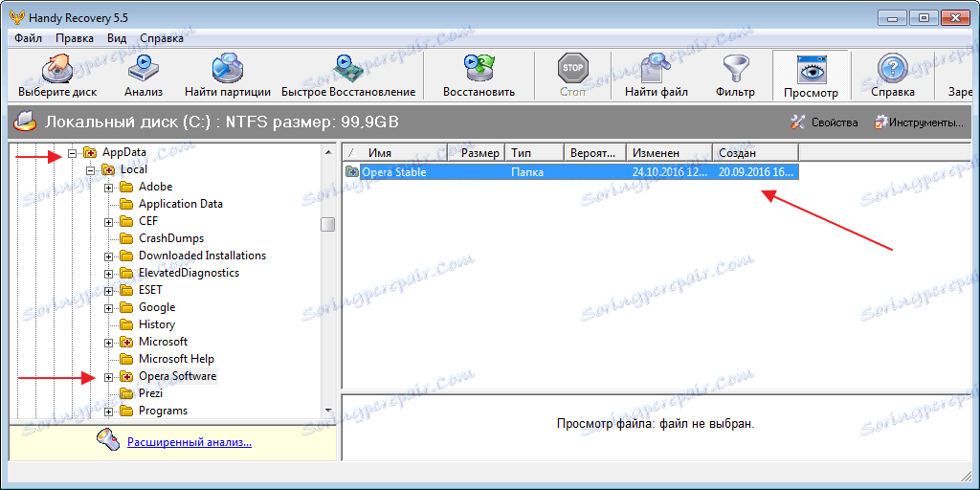Click the Recover (Восстановить) icon
This screenshot has height=490, width=980.
[479, 76]
